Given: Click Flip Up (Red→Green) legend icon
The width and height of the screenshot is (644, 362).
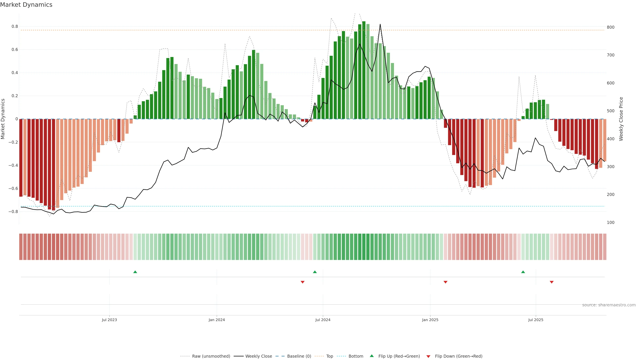Looking at the screenshot, I should (372, 356).
